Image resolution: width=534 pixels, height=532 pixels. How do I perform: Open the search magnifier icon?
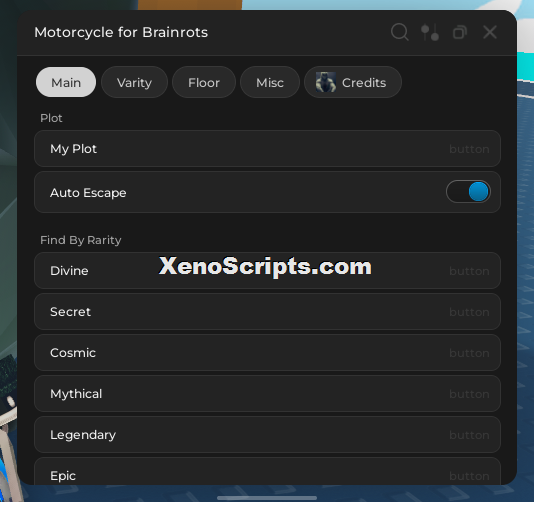click(x=399, y=32)
